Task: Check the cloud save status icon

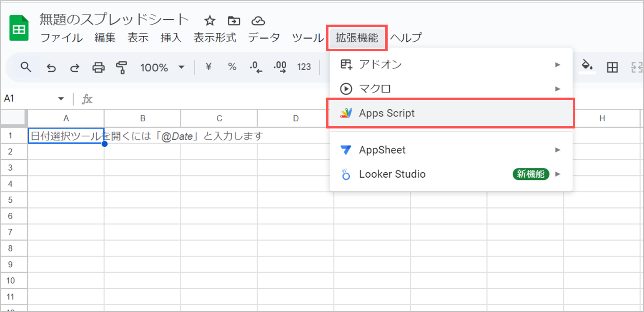Action: pos(258,20)
